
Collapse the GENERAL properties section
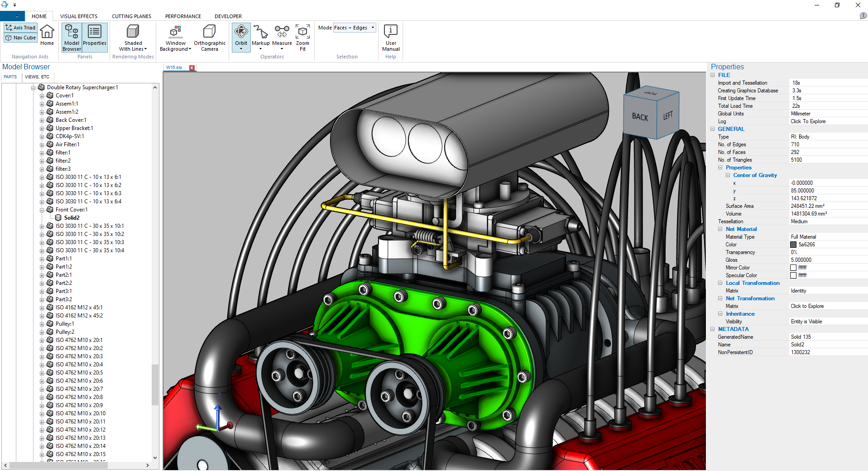(713, 129)
